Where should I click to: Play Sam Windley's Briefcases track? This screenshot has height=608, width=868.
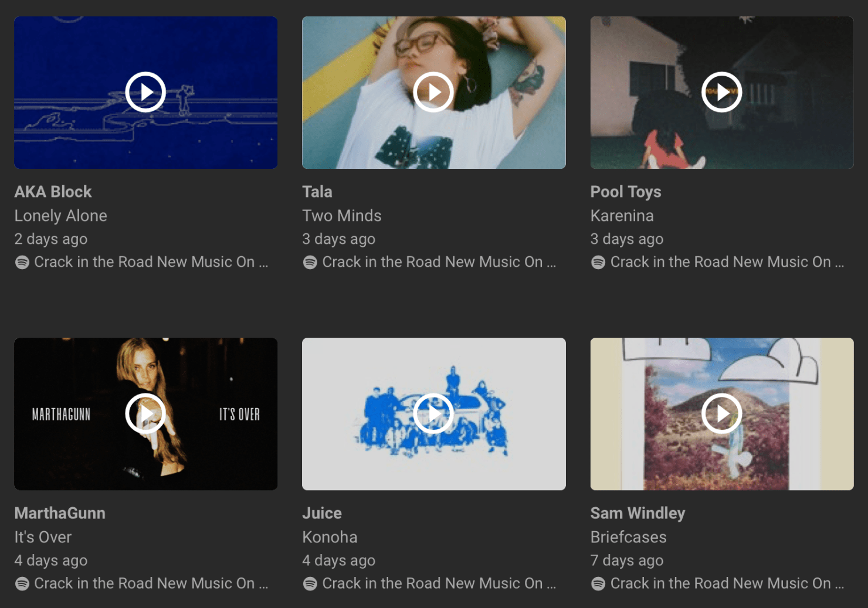coord(721,413)
